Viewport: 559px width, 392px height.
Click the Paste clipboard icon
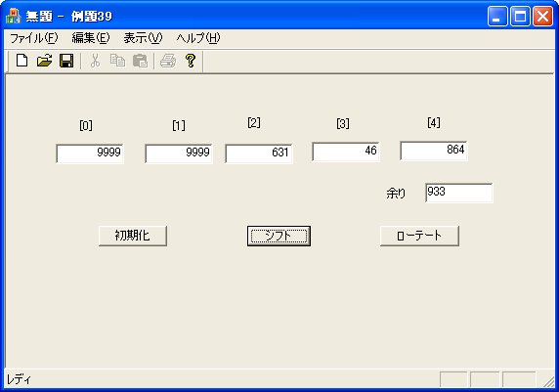point(140,61)
